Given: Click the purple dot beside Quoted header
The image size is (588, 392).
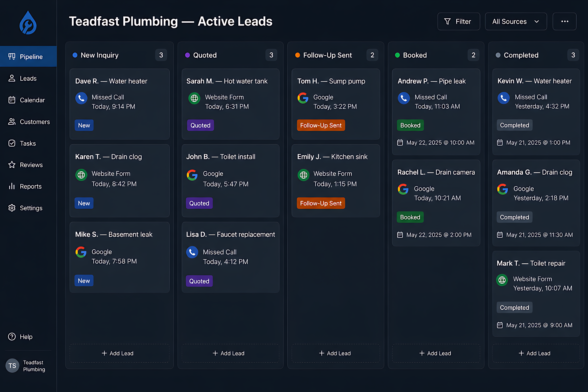Looking at the screenshot, I should click(187, 55).
